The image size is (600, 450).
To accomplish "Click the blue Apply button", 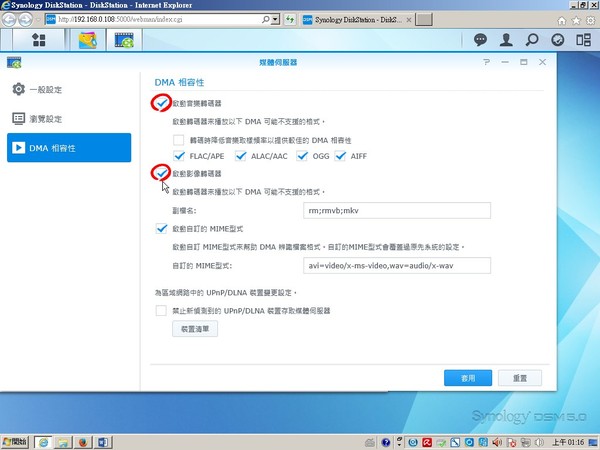I will (x=468, y=378).
